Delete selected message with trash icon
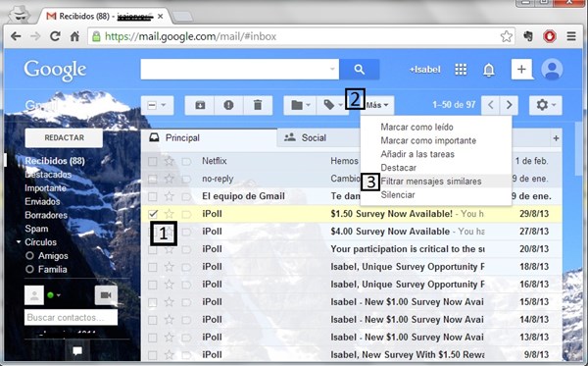588x366 pixels. [258, 105]
